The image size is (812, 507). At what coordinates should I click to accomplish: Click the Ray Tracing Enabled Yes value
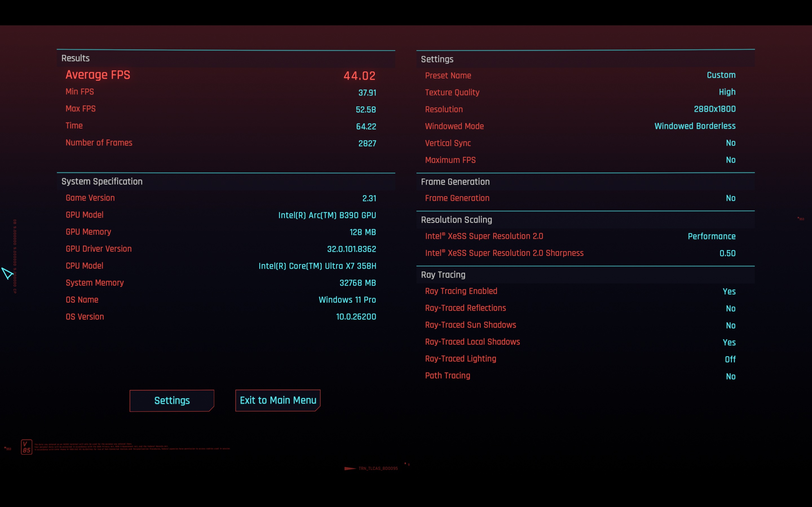pos(729,292)
